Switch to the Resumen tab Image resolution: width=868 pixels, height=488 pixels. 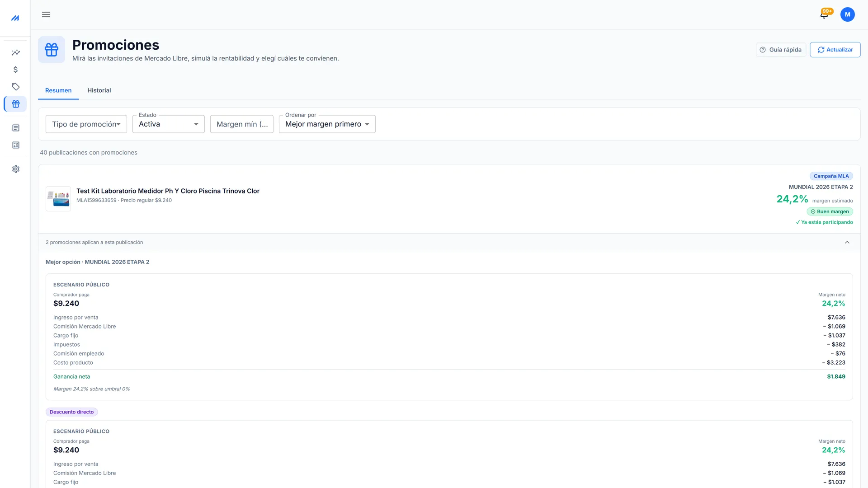[x=58, y=90]
